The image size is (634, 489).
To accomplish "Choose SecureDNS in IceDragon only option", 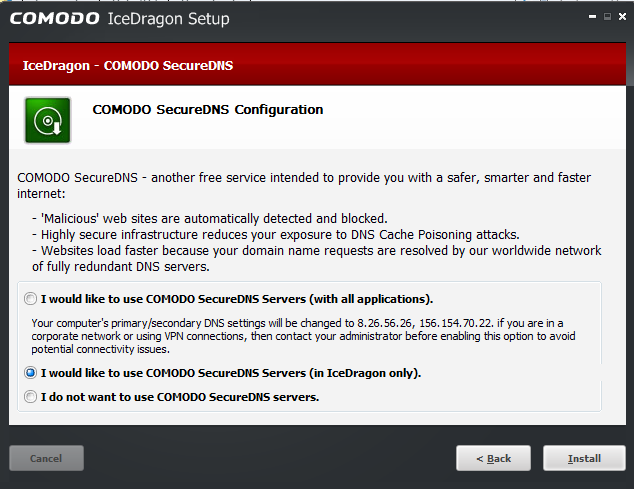I will [x=31, y=373].
